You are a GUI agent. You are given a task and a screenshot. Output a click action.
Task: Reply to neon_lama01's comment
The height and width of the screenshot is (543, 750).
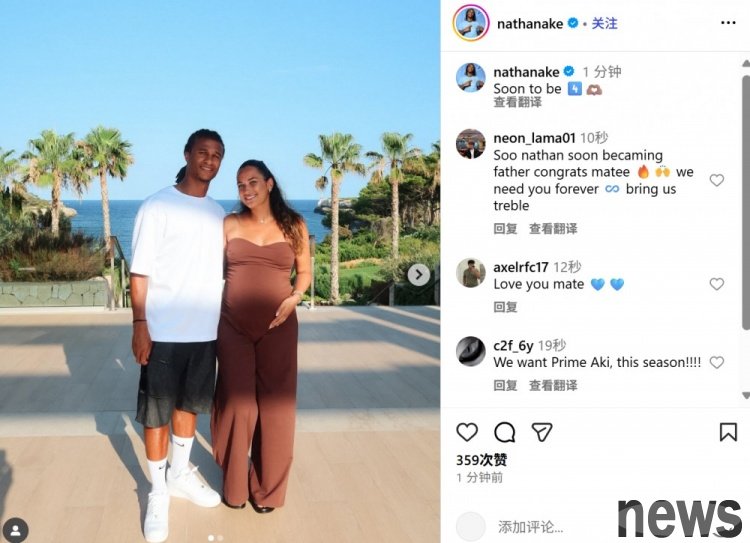tap(505, 229)
